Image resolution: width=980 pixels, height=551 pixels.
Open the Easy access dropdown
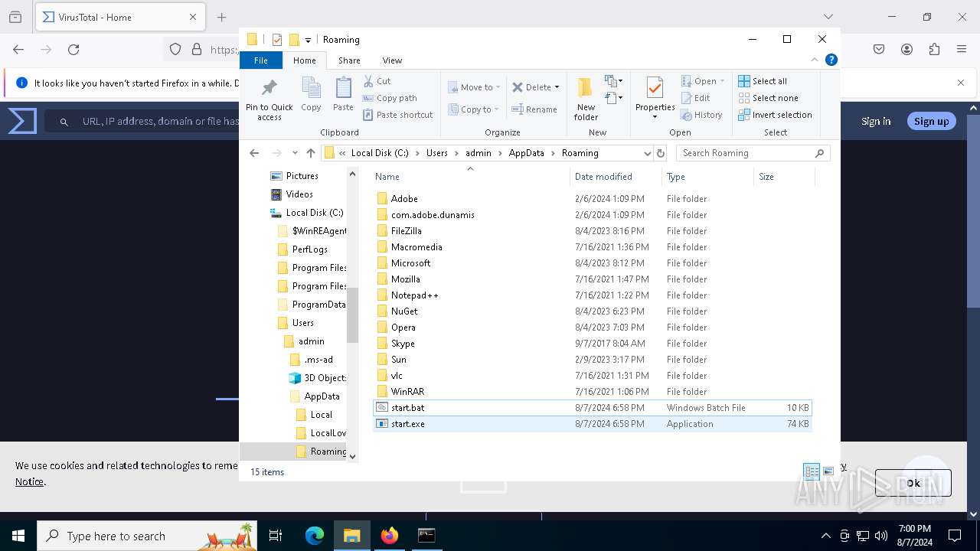pos(613,98)
